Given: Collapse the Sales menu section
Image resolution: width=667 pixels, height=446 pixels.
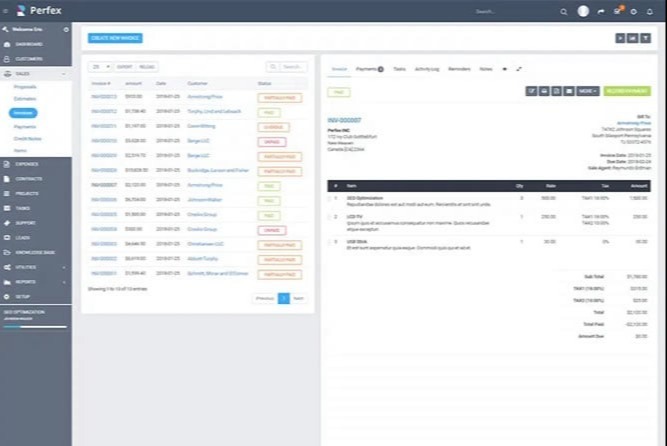Looking at the screenshot, I should pyautogui.click(x=36, y=74).
